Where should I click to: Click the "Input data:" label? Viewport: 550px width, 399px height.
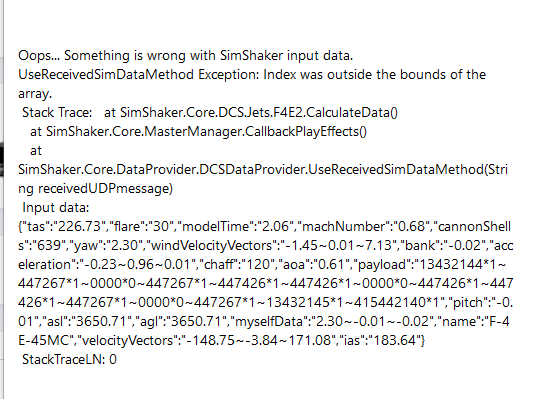pyautogui.click(x=56, y=208)
